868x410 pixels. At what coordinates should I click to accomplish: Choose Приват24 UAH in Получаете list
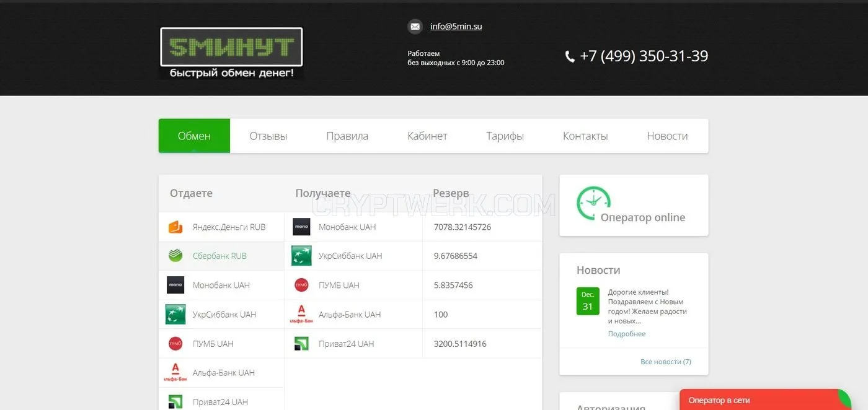pos(353,343)
